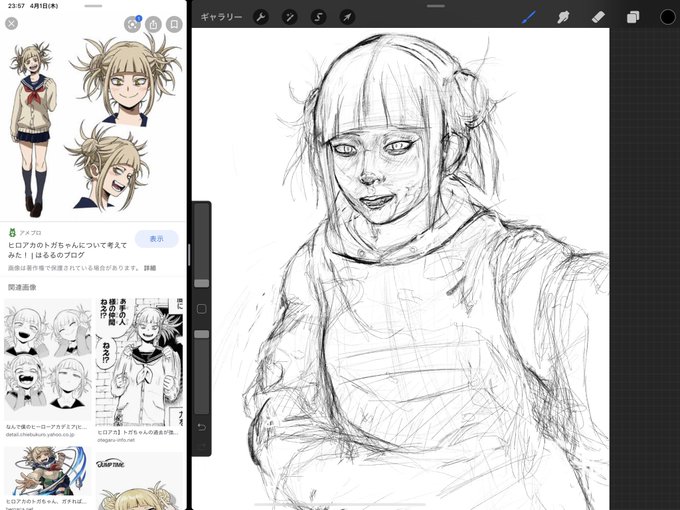Open the black color picker circle

668,17
